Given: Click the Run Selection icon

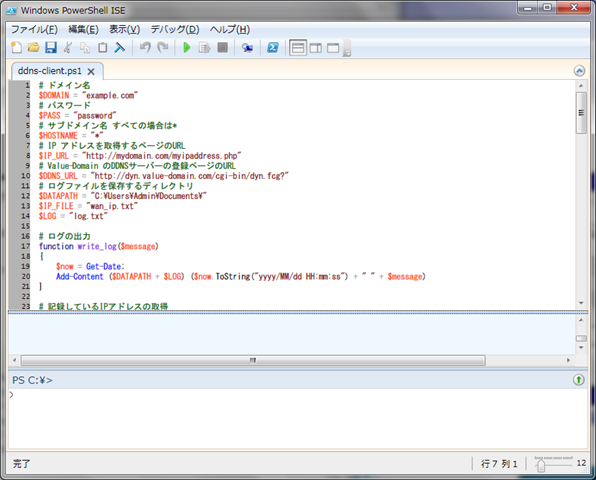Looking at the screenshot, I should [x=204, y=48].
